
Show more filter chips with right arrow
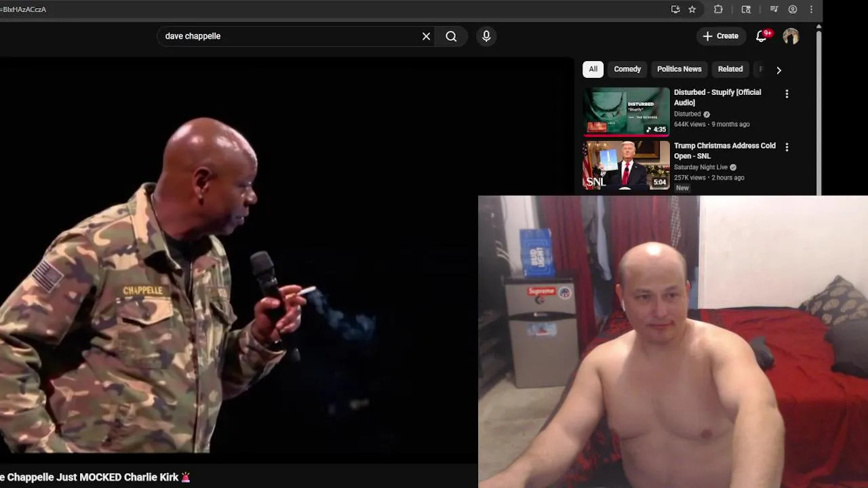click(778, 70)
